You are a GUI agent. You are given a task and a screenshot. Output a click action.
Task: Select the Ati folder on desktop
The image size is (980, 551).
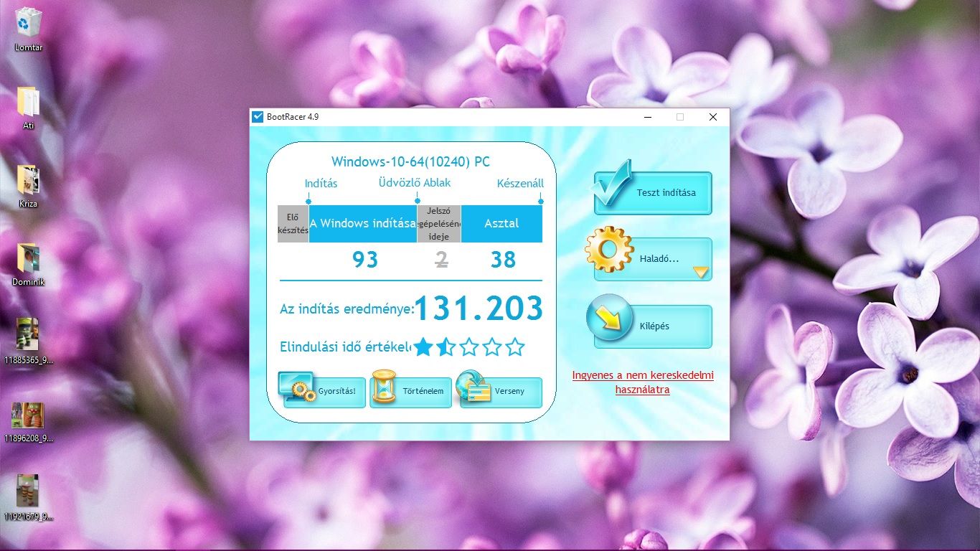[28, 109]
